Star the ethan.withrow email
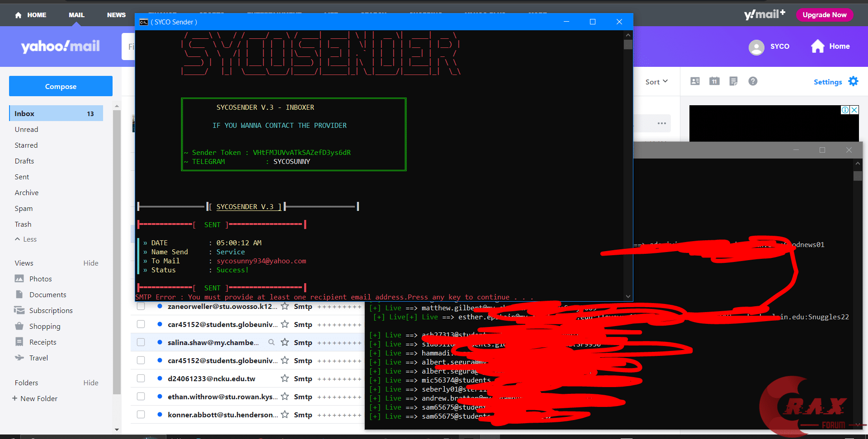Viewport: 868px width, 439px height. point(285,397)
